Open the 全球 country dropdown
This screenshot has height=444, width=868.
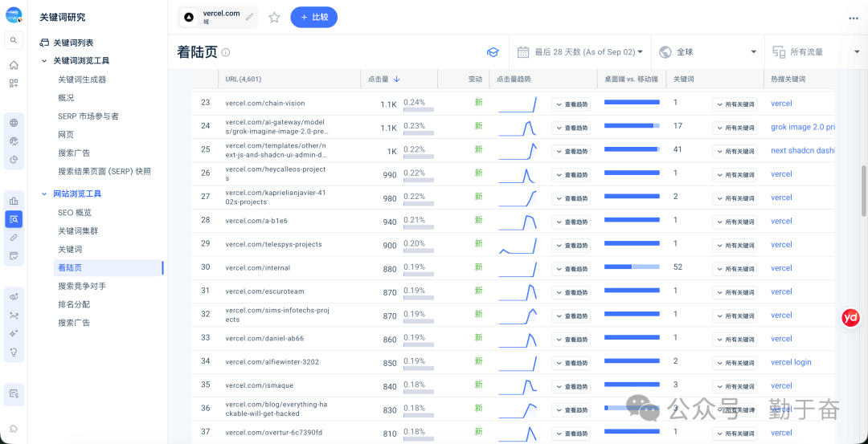(708, 52)
